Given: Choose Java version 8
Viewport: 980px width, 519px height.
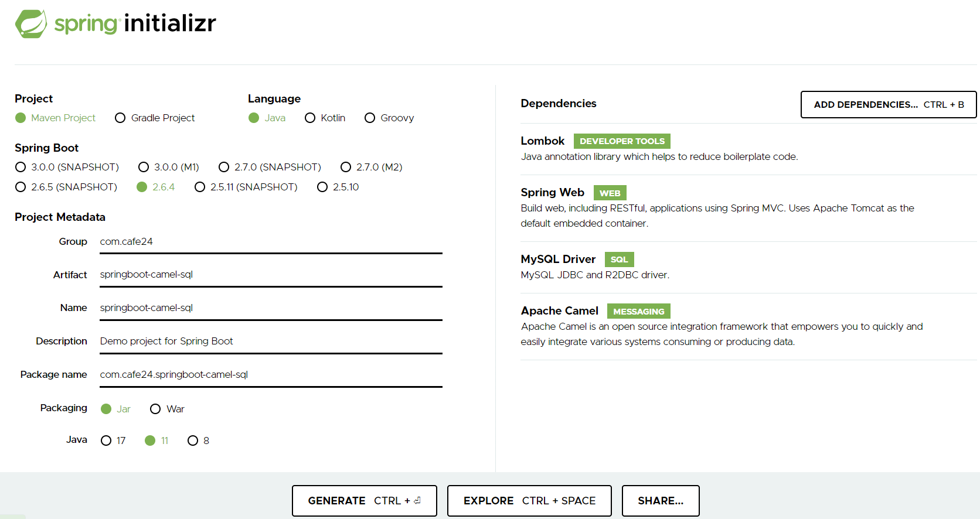Looking at the screenshot, I should pyautogui.click(x=198, y=441).
